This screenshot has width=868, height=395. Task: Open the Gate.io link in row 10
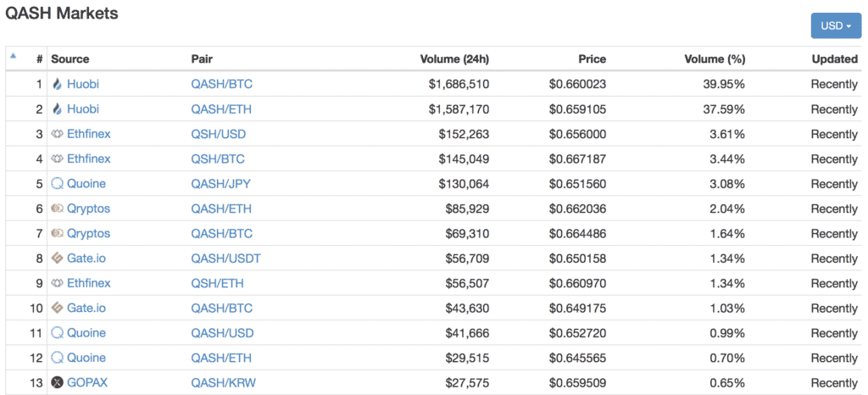[x=86, y=309]
